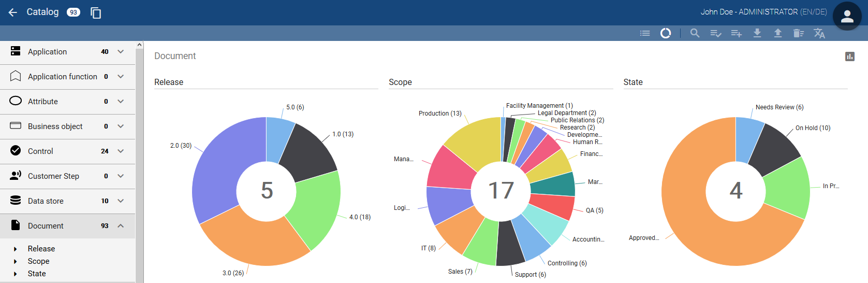
Task: Click the Customer Step person icon
Action: click(16, 176)
